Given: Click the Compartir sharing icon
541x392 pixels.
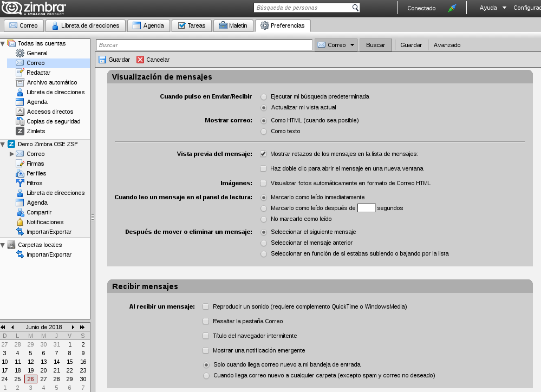Looking at the screenshot, I should (x=20, y=212).
